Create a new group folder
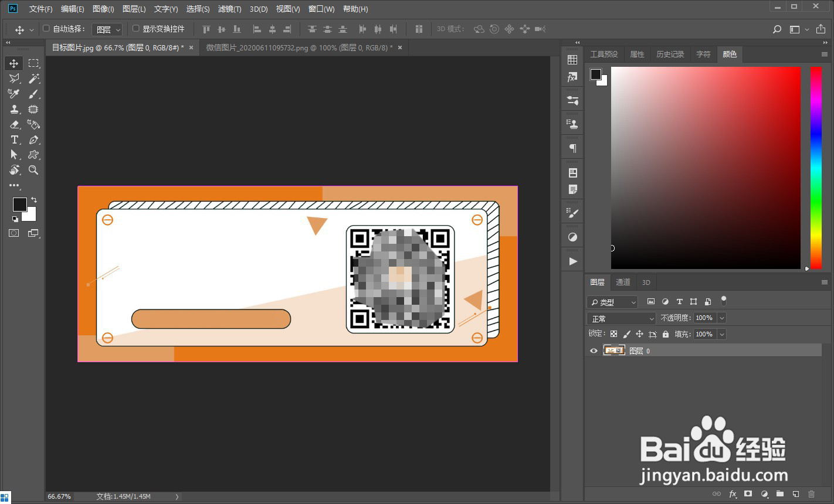The width and height of the screenshot is (834, 504). [x=780, y=494]
